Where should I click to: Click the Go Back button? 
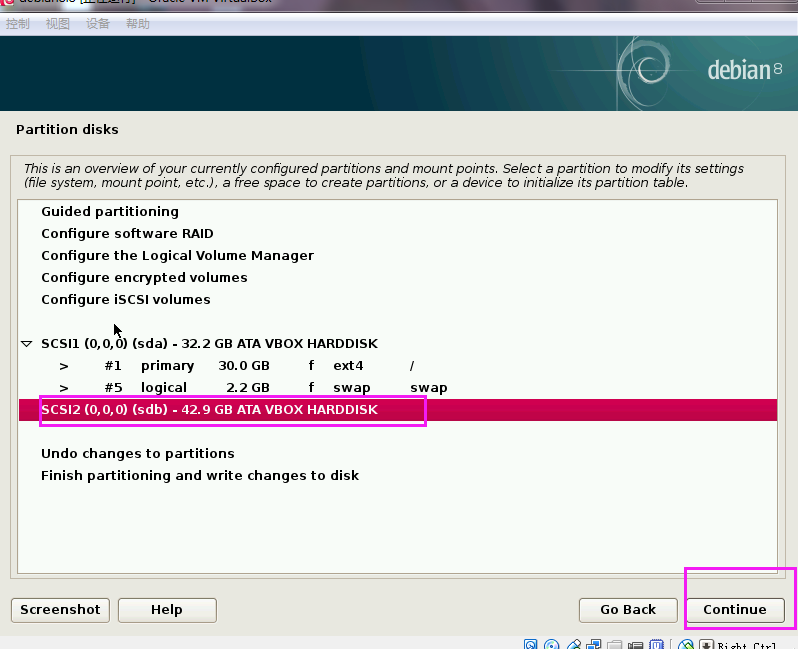[628, 609]
